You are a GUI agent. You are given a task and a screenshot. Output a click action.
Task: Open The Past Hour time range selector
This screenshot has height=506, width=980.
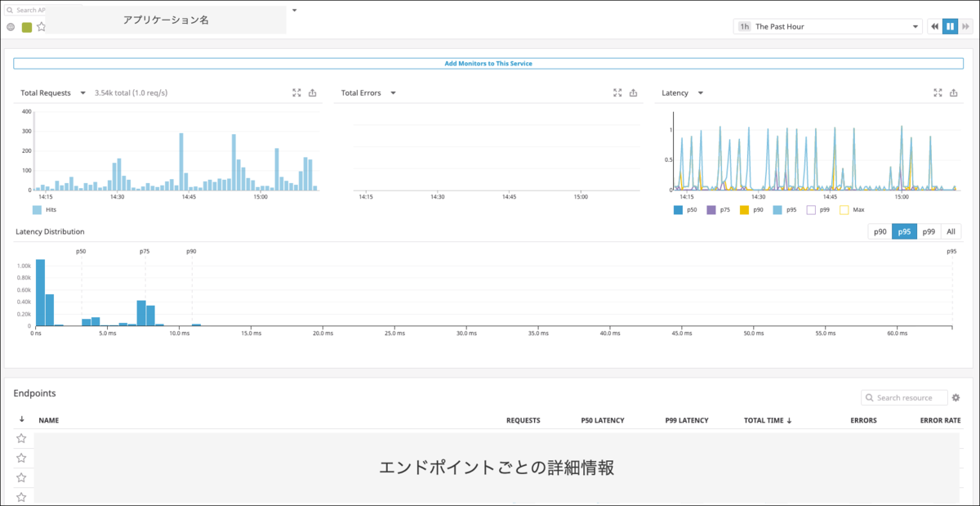click(827, 27)
